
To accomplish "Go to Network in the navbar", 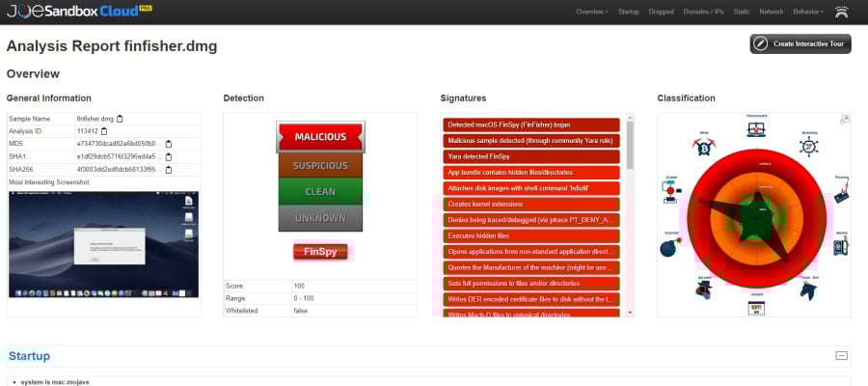I will point(772,12).
